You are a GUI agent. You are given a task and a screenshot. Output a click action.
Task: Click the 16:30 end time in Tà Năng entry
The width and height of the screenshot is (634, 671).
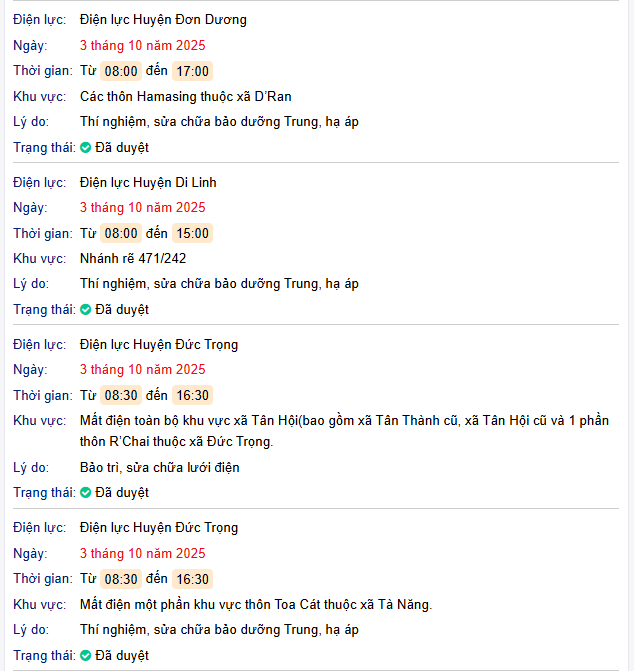tap(192, 579)
